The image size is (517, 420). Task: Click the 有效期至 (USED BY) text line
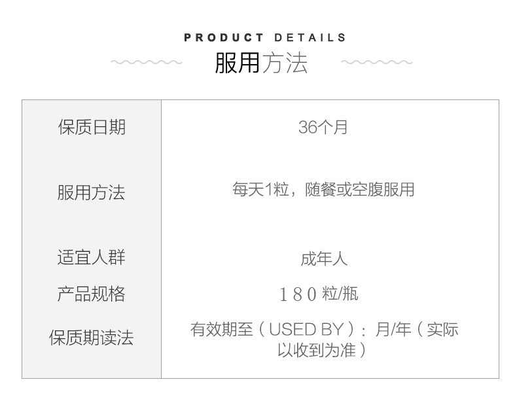point(325,329)
